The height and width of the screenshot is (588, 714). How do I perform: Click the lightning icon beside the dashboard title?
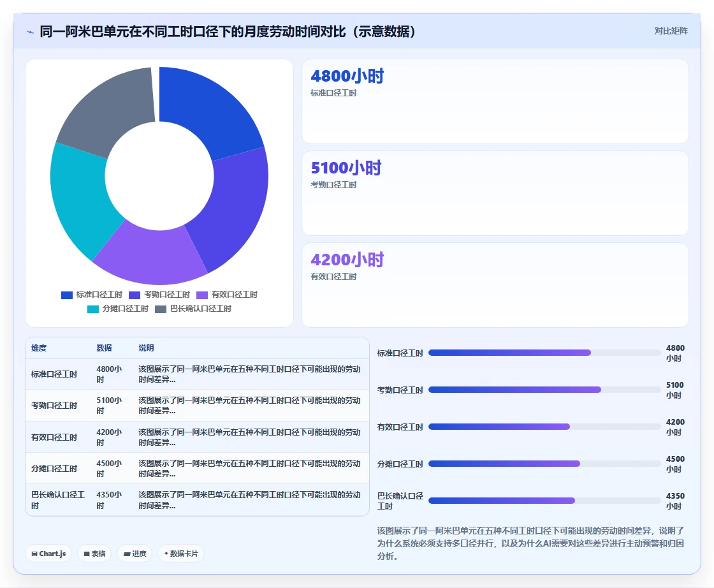click(x=31, y=32)
